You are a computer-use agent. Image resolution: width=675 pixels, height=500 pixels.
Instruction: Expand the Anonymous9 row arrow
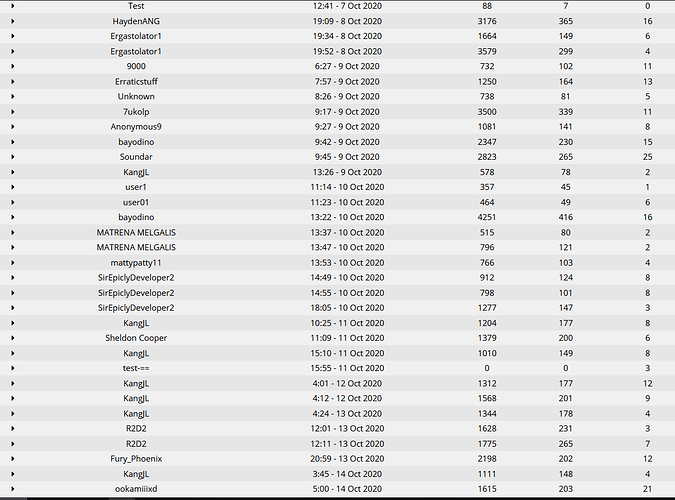12,127
